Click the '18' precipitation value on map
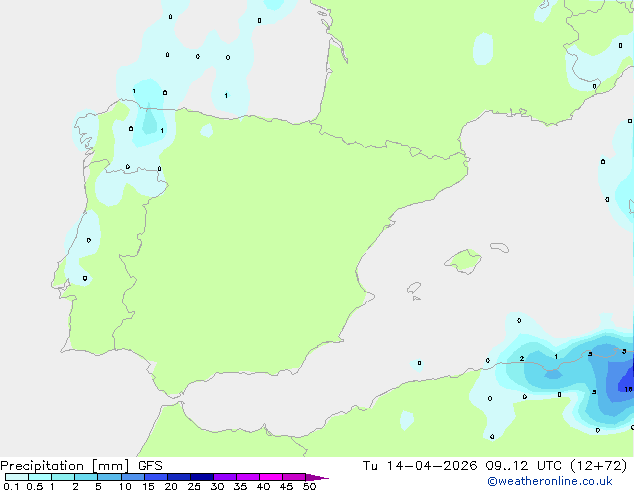Viewport: 634px width, 490px height. 628,389
